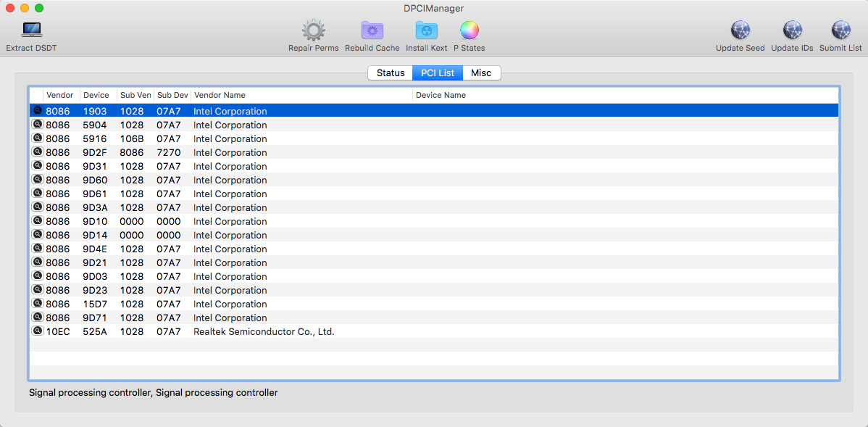The width and height of the screenshot is (868, 427).
Task: Launch the Install Kext tool
Action: 426,30
